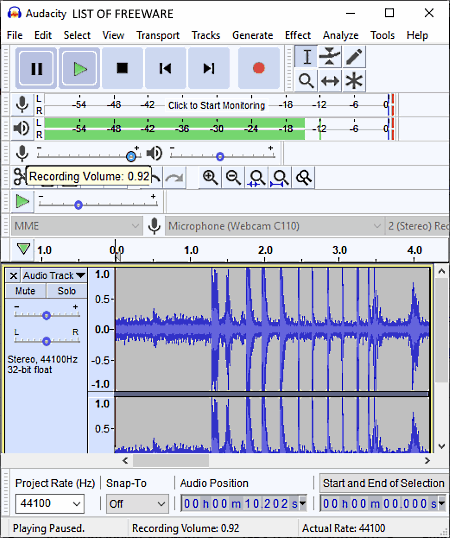Mute the Audio Track

click(25, 291)
